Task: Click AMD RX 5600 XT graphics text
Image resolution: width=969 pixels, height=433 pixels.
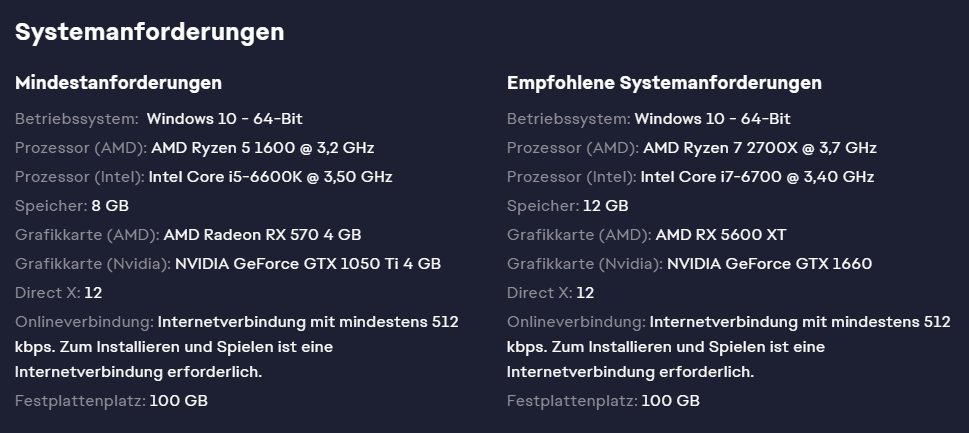Action: (x=721, y=235)
